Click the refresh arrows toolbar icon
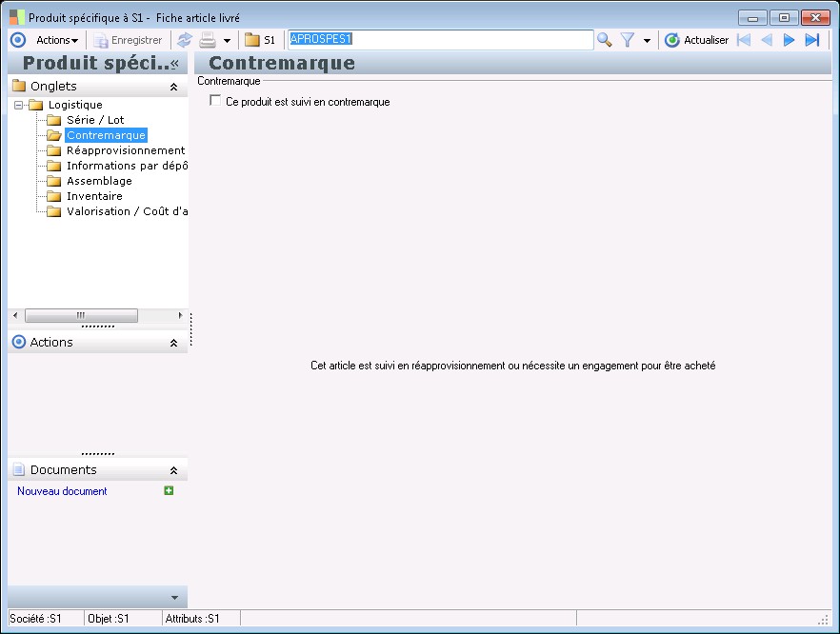The width and height of the screenshot is (840, 634). [x=185, y=40]
